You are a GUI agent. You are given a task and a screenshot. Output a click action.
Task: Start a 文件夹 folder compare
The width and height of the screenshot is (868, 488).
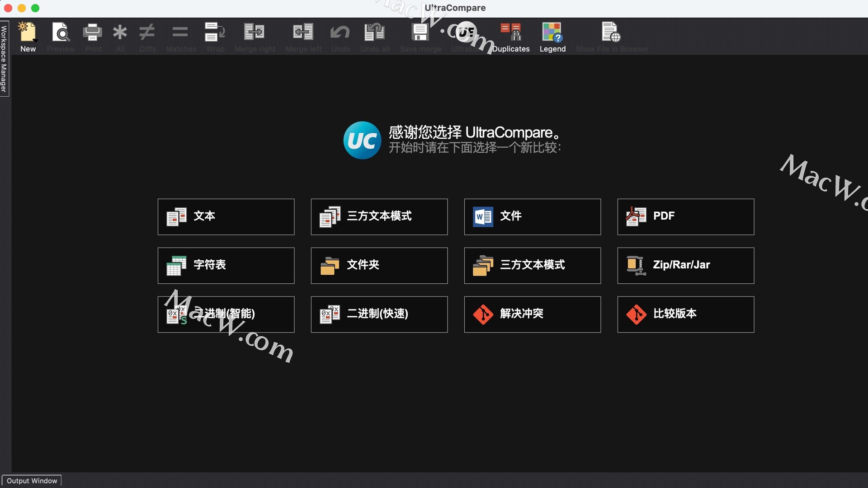(379, 266)
